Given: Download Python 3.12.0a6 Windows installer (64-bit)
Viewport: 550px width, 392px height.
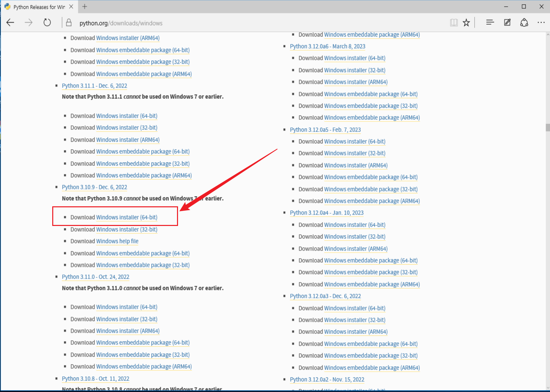Looking at the screenshot, I should [x=355, y=58].
